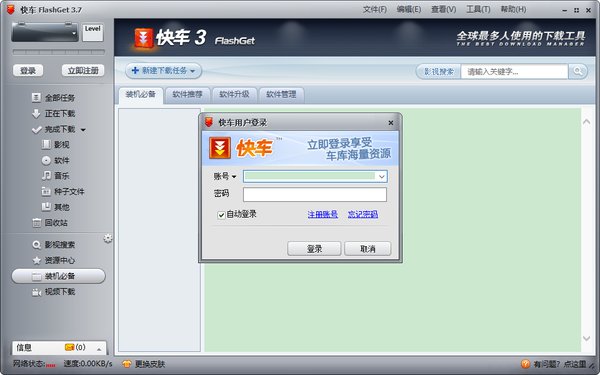Open sidebar settings gear icon
This screenshot has width=600, height=375.
108,238
